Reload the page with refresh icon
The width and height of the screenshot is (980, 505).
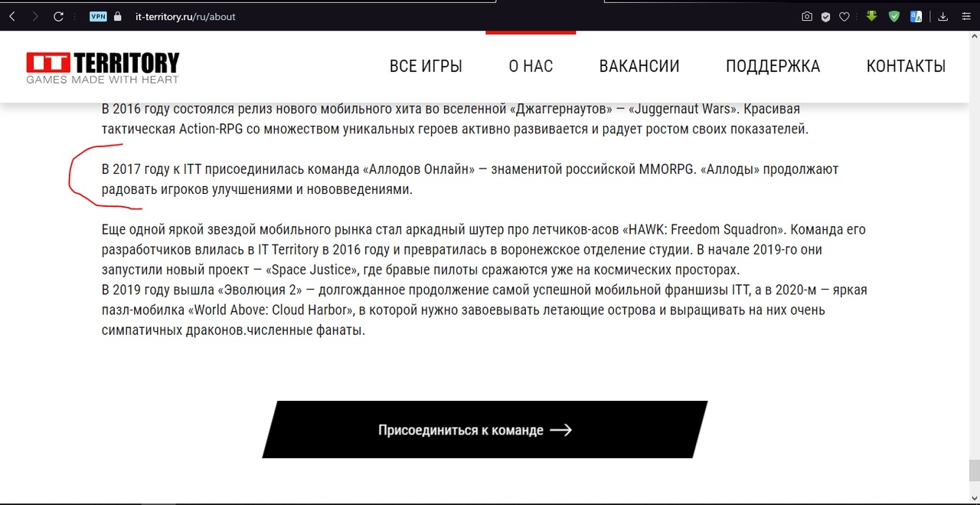pos(58,16)
